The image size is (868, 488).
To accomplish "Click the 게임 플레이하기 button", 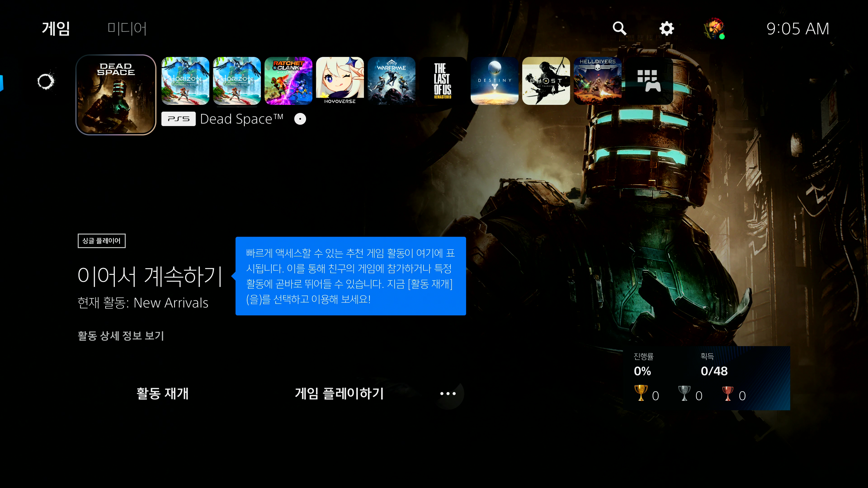I will (339, 393).
